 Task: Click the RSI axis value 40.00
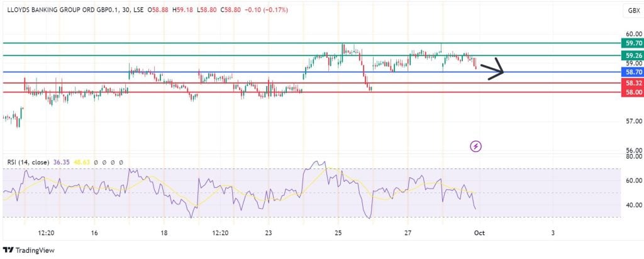click(634, 205)
